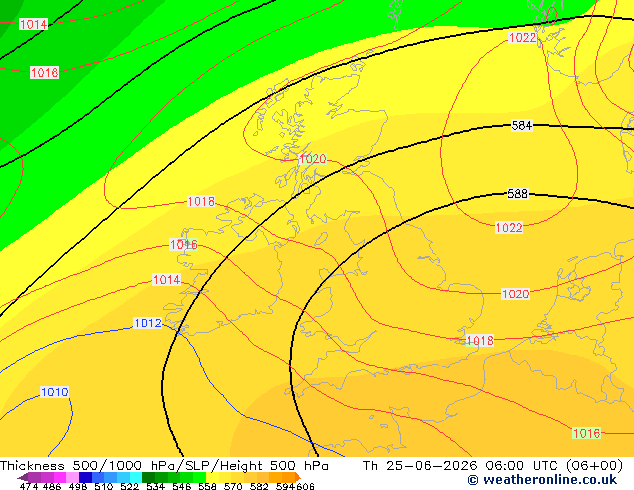Image resolution: width=634 pixels, height=490 pixels.
Task: Click the 1014 label just above the 1012 label
Action: pyautogui.click(x=166, y=279)
